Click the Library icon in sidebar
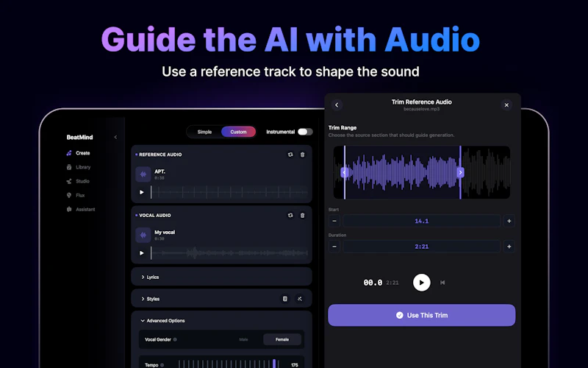 coord(69,167)
